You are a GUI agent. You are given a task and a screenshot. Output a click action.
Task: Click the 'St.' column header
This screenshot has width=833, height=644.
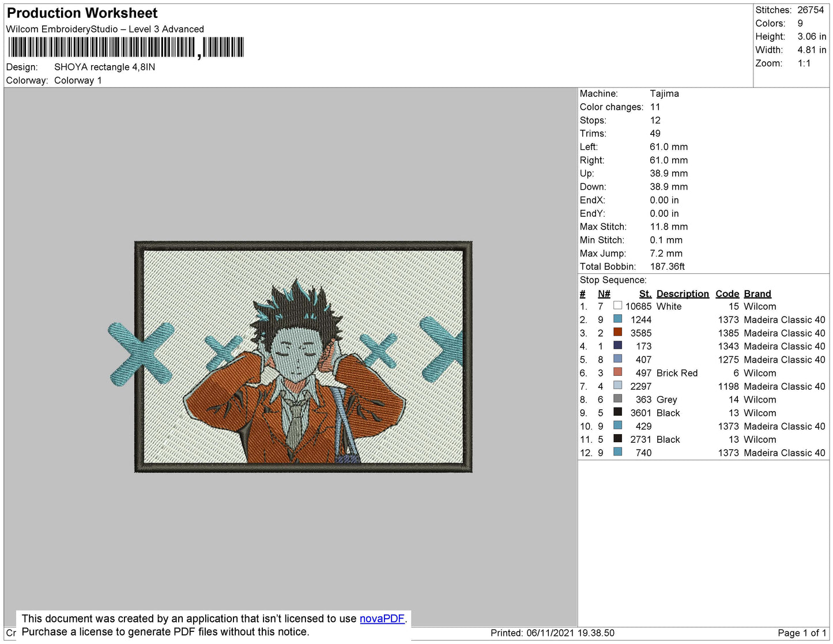click(x=645, y=293)
